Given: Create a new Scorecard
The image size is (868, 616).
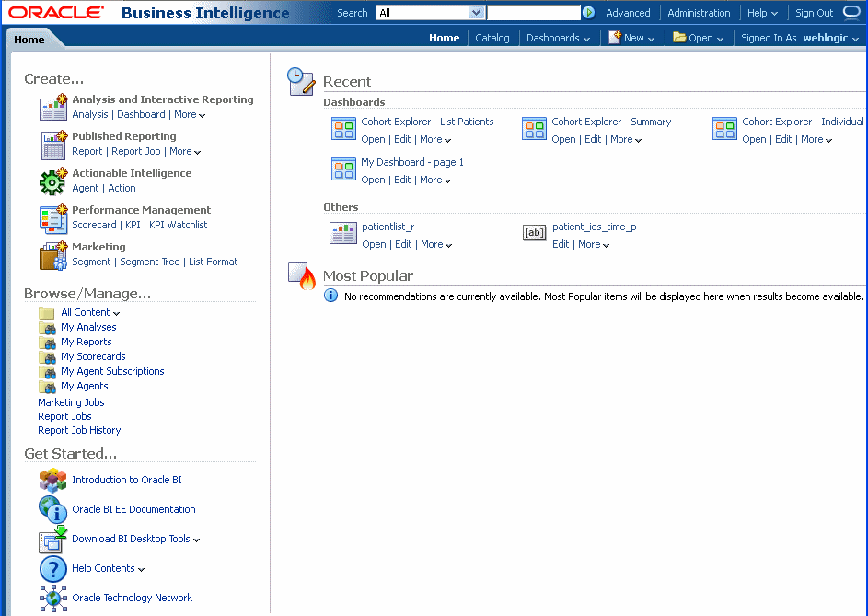Looking at the screenshot, I should (x=94, y=225).
